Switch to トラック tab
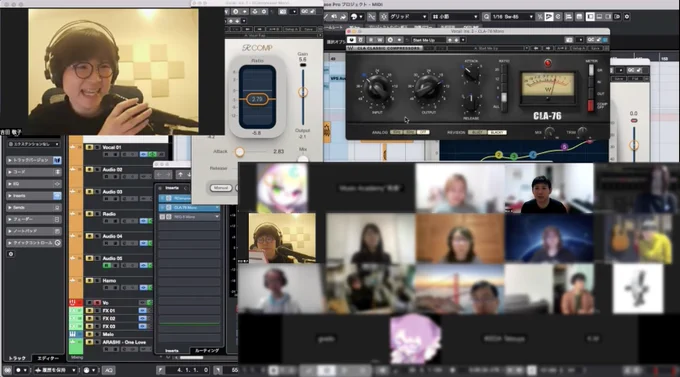680x377 pixels. 17,358
